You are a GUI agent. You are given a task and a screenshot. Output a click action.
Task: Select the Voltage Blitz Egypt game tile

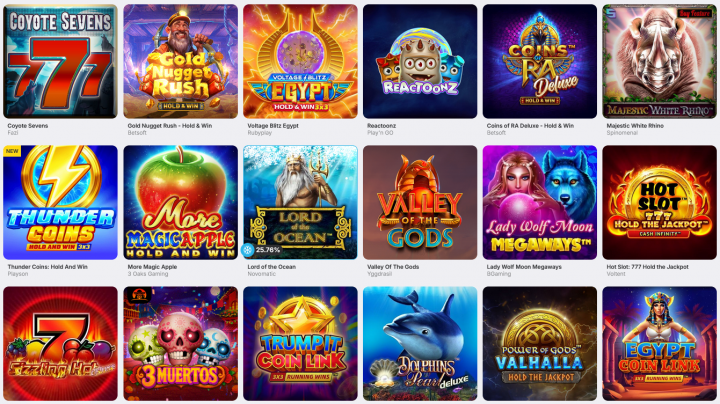click(300, 62)
